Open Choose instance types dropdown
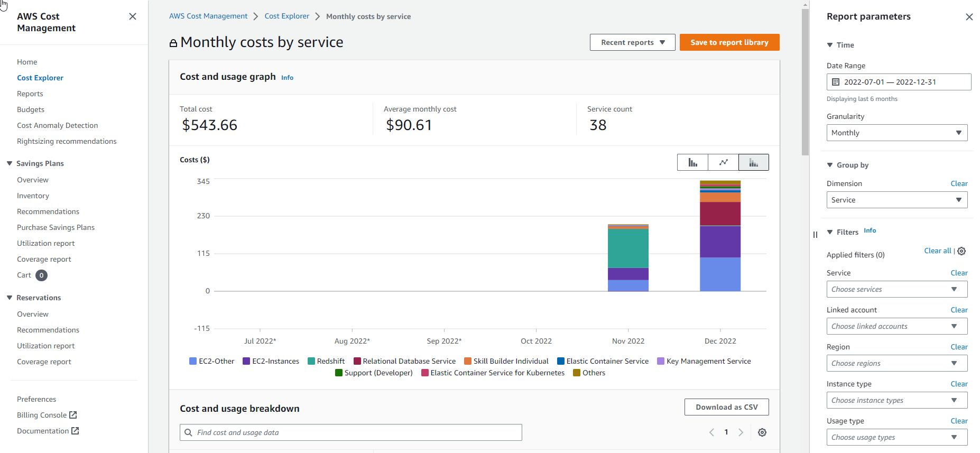The width and height of the screenshot is (980, 453). pyautogui.click(x=897, y=400)
